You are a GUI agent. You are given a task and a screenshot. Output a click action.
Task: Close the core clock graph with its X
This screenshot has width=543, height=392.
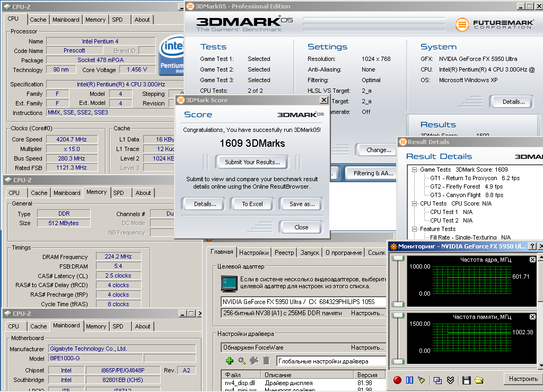click(x=532, y=260)
